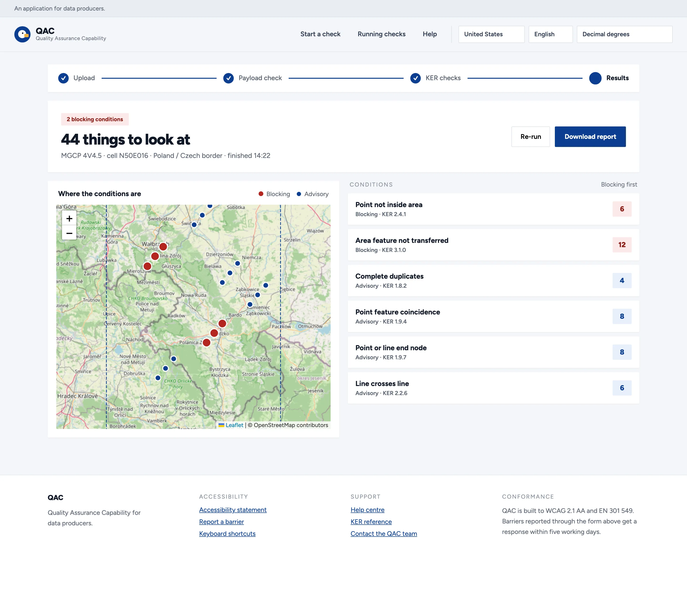
Task: Open the Leaflet attribution link
Action: coord(234,425)
